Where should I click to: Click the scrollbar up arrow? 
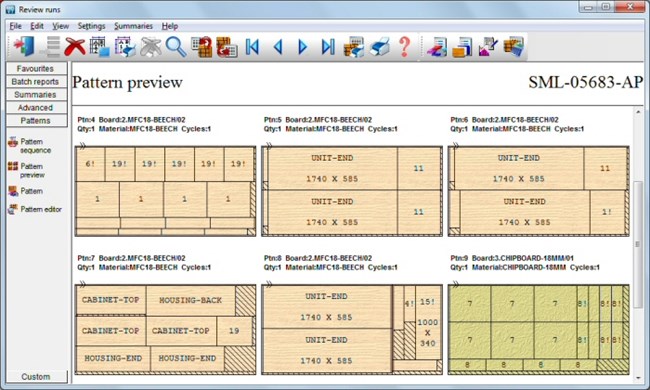click(638, 112)
